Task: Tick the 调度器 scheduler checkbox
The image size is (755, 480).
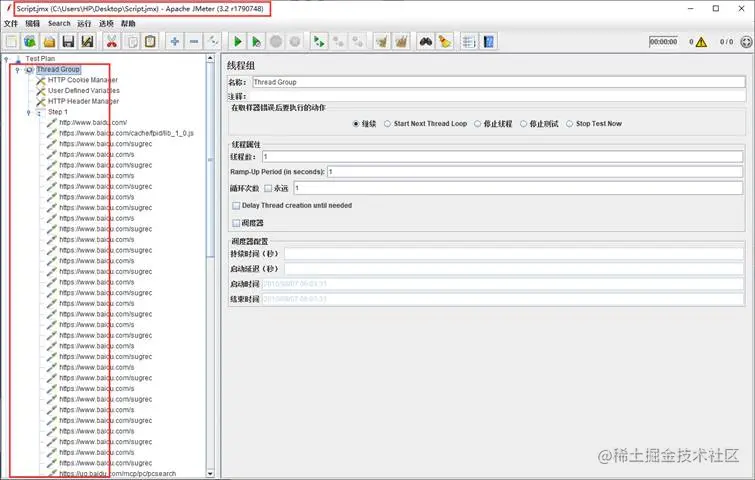Action: (236, 223)
